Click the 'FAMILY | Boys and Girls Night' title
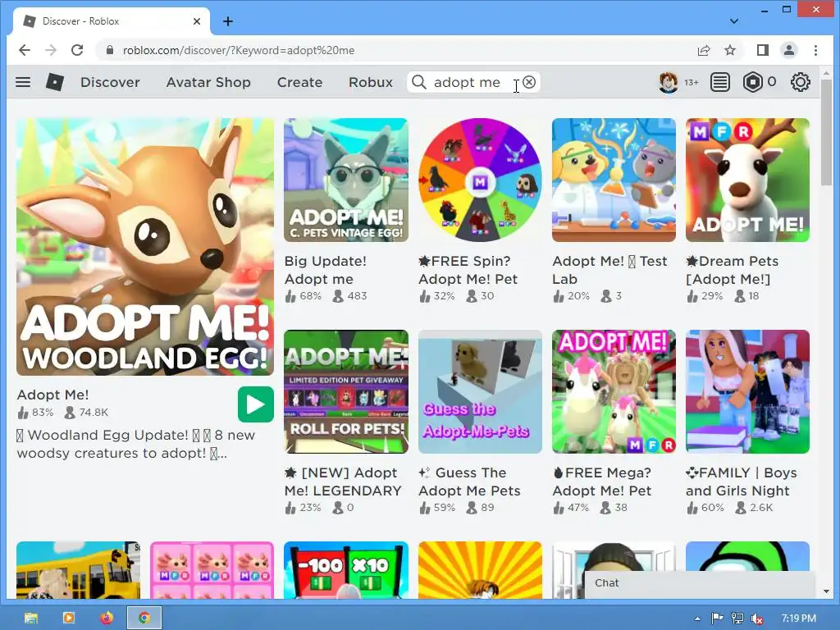840x630 pixels. [742, 482]
